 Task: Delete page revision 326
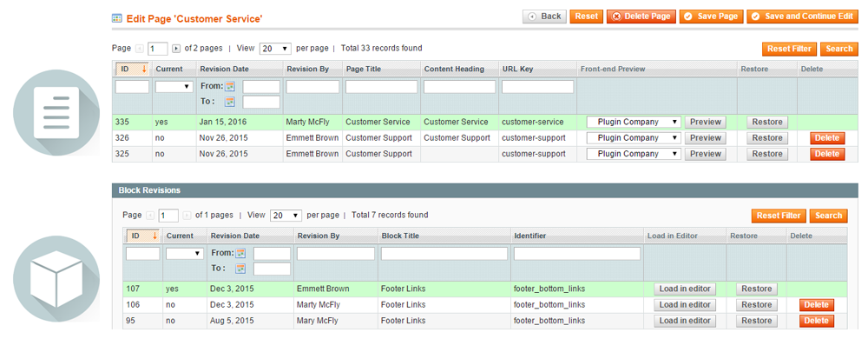pos(827,138)
